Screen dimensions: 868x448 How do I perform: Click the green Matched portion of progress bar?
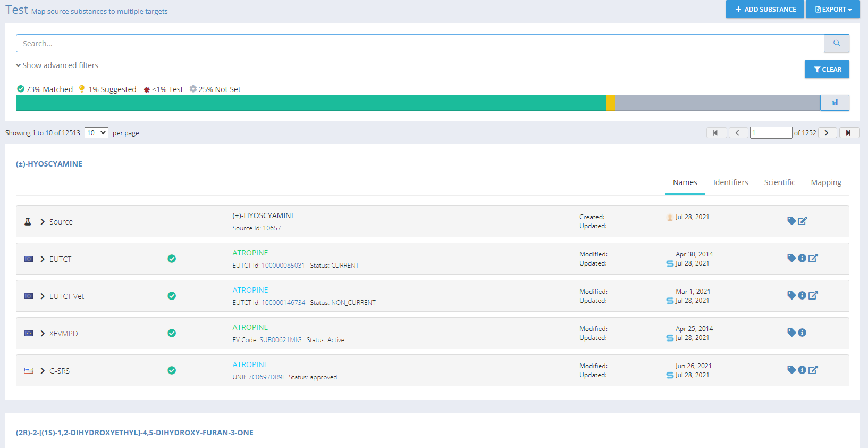(x=311, y=103)
